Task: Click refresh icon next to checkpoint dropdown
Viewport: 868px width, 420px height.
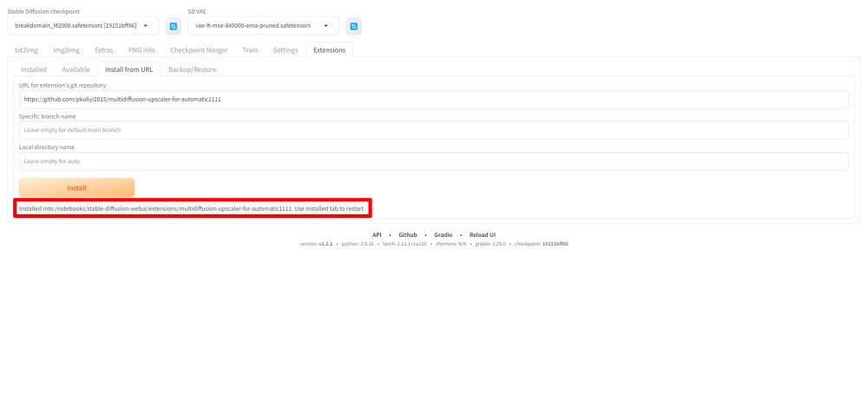Action: pos(173,26)
